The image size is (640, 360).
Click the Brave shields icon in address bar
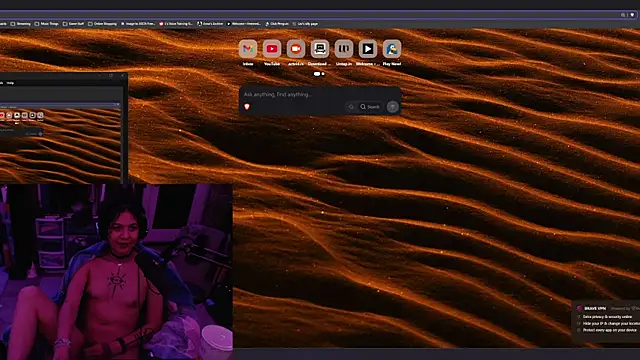[x=632, y=15]
